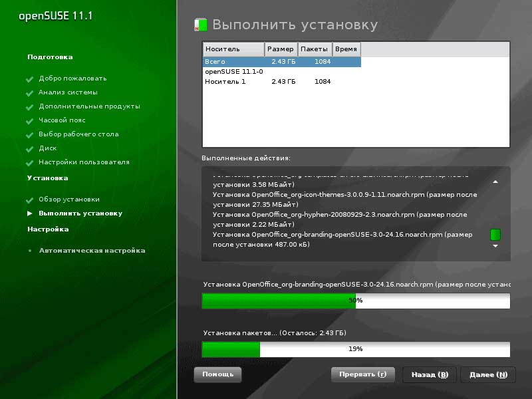532x399 pixels.
Task: Click the 50% package progress bar
Action: [356, 301]
